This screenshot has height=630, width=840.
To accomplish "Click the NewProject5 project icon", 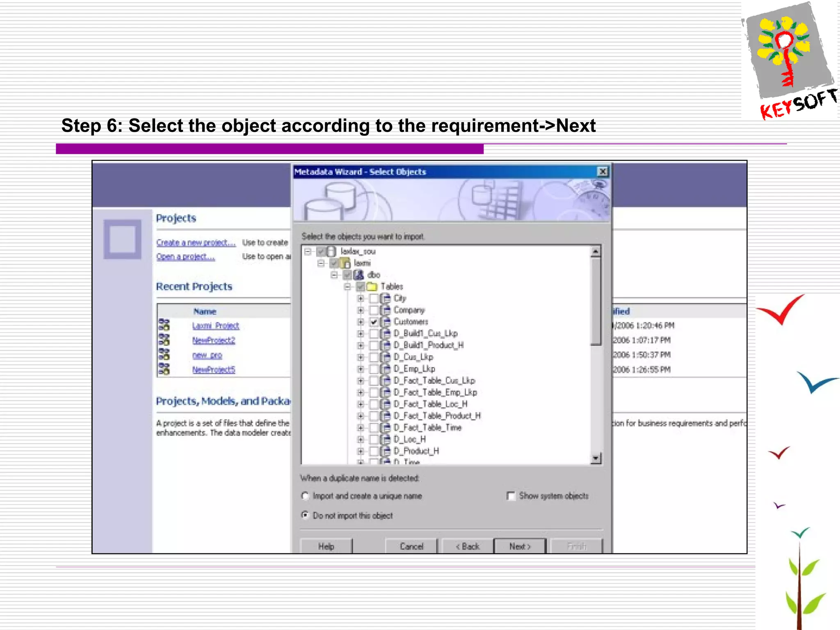I will [164, 369].
